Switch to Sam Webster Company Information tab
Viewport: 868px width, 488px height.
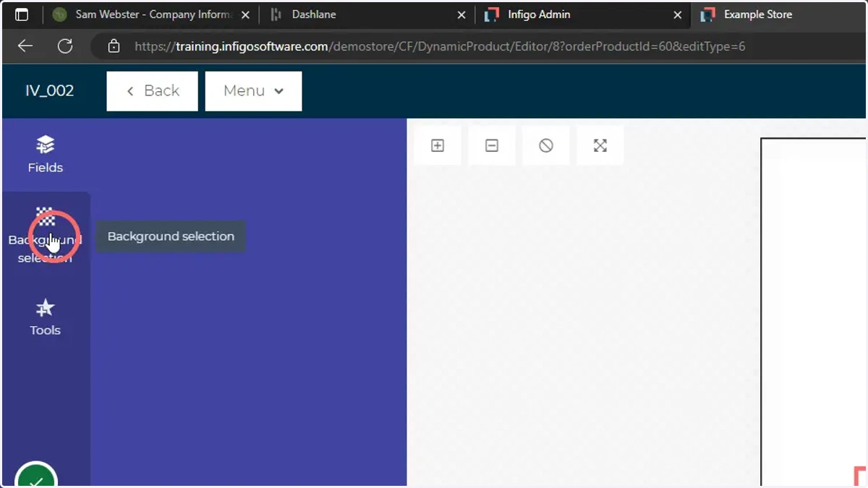152,14
